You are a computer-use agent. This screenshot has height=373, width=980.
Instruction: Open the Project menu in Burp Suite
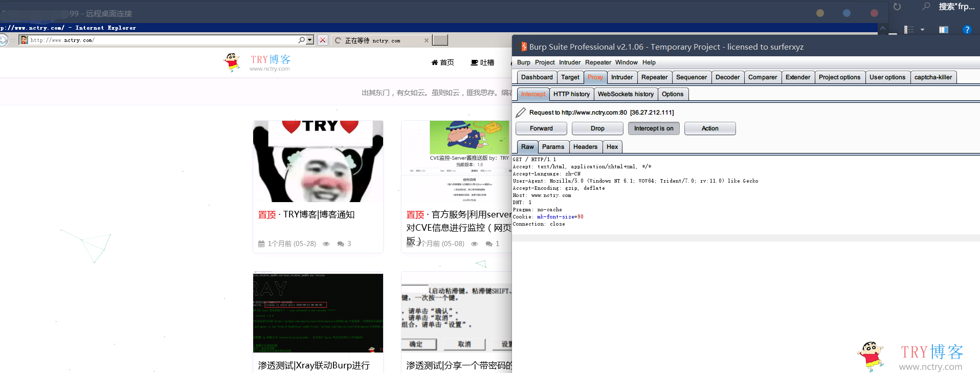click(x=545, y=62)
